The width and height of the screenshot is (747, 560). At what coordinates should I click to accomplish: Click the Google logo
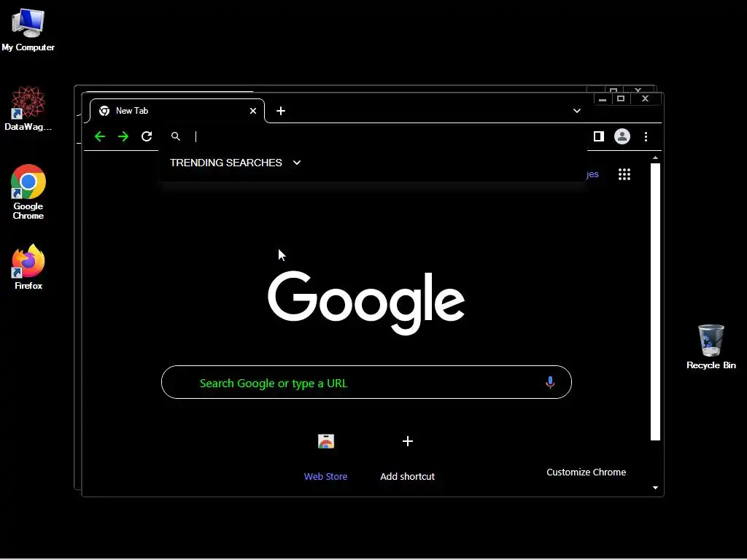point(366,303)
